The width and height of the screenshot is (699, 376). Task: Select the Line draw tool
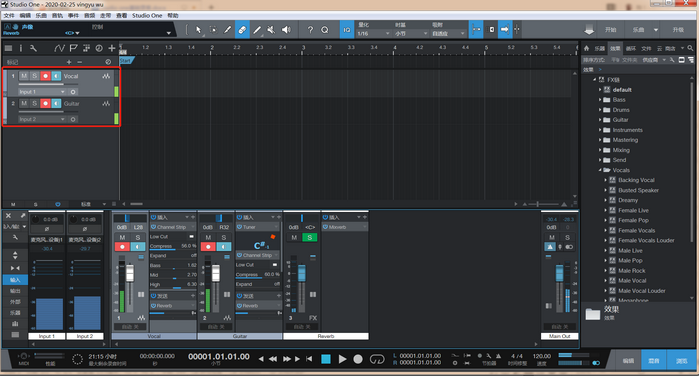(x=257, y=30)
